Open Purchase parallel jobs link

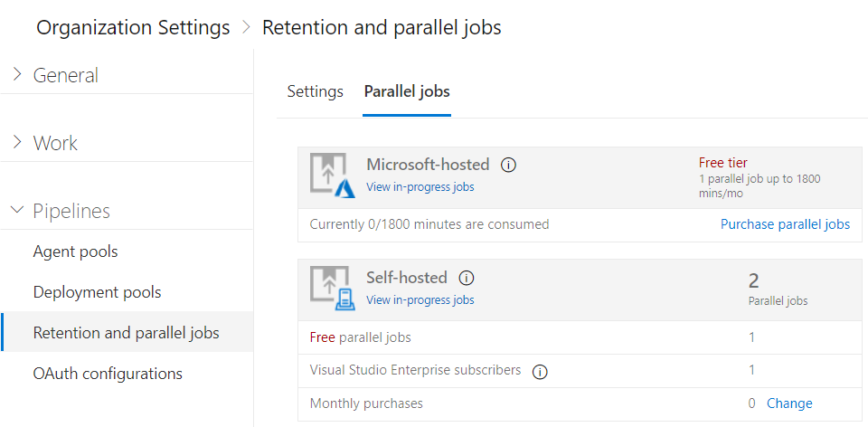pyautogui.click(x=785, y=224)
